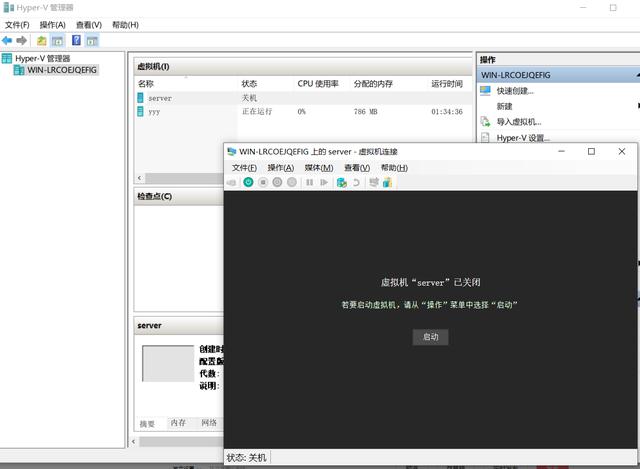Click the Back arrow in Hyper-V Manager toolbar
This screenshot has height=469, width=640.
click(7, 41)
